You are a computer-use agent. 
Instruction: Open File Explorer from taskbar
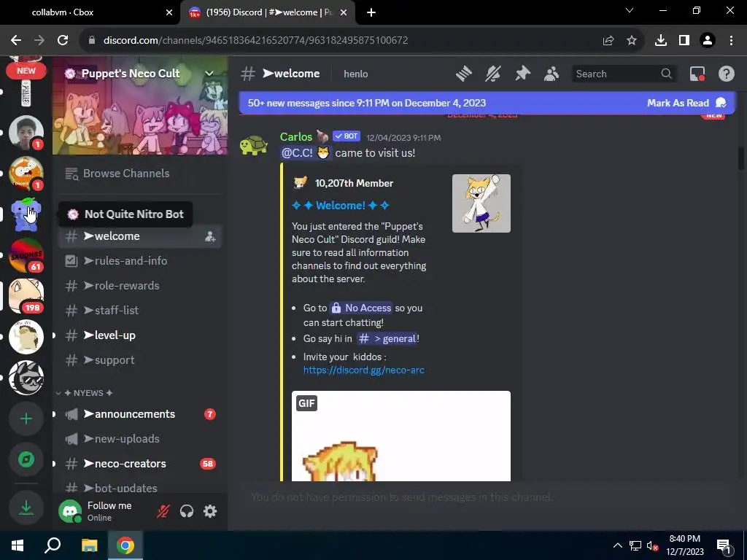[89, 545]
